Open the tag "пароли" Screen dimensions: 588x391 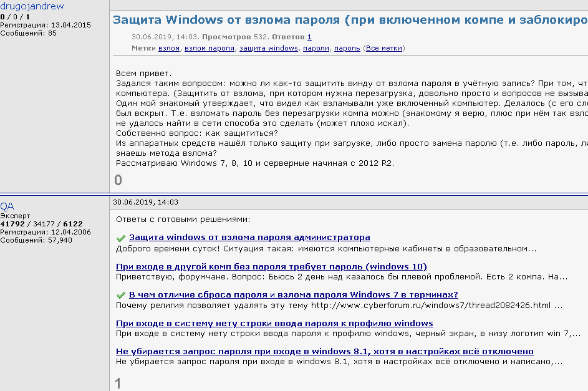click(316, 49)
